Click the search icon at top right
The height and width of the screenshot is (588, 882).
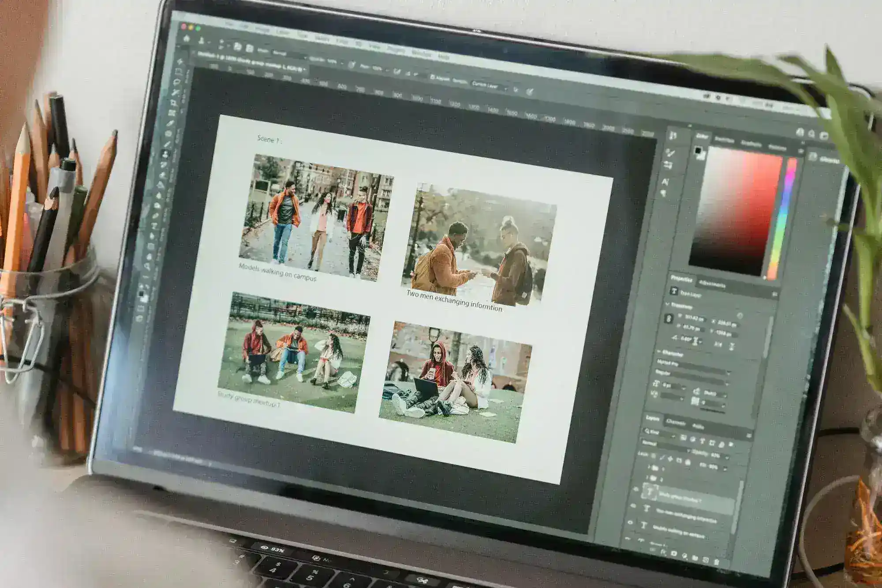pos(811,134)
